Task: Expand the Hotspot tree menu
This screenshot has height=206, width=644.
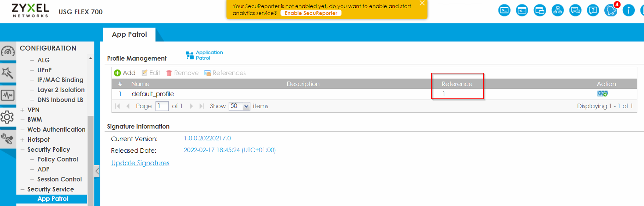Action: [x=22, y=140]
